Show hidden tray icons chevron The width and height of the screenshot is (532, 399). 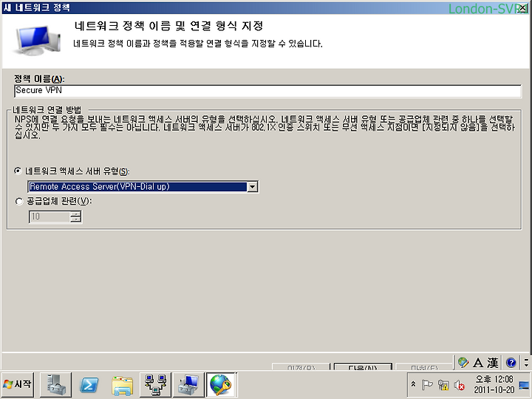coord(413,384)
